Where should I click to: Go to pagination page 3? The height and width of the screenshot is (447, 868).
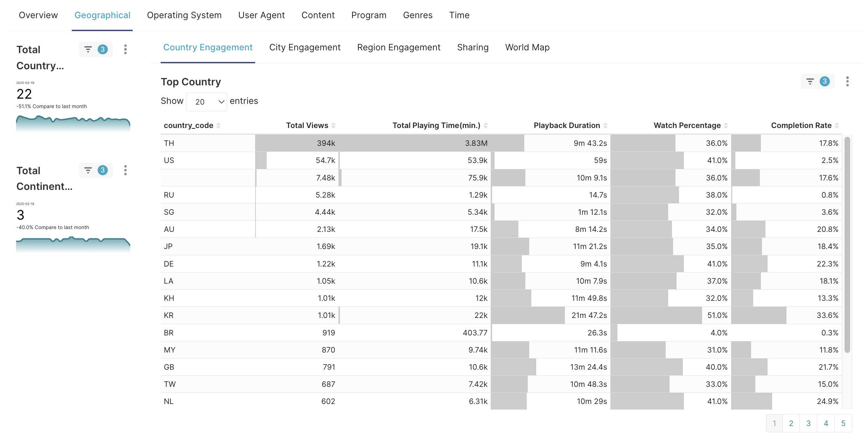click(x=808, y=423)
